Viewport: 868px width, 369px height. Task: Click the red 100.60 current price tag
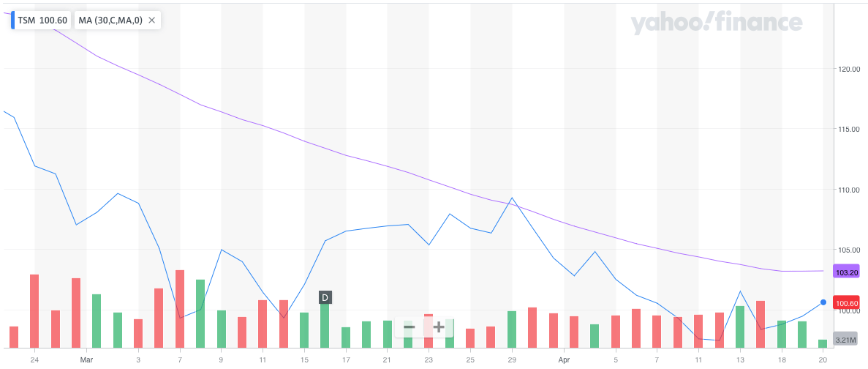[x=847, y=302]
